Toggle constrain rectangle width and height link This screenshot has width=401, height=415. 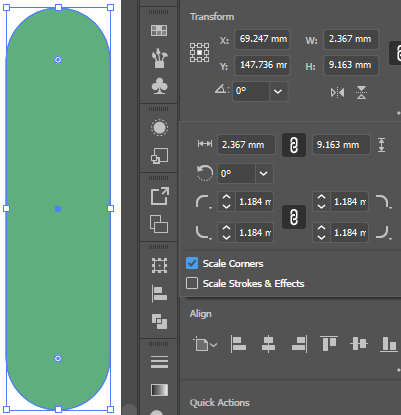click(x=294, y=145)
